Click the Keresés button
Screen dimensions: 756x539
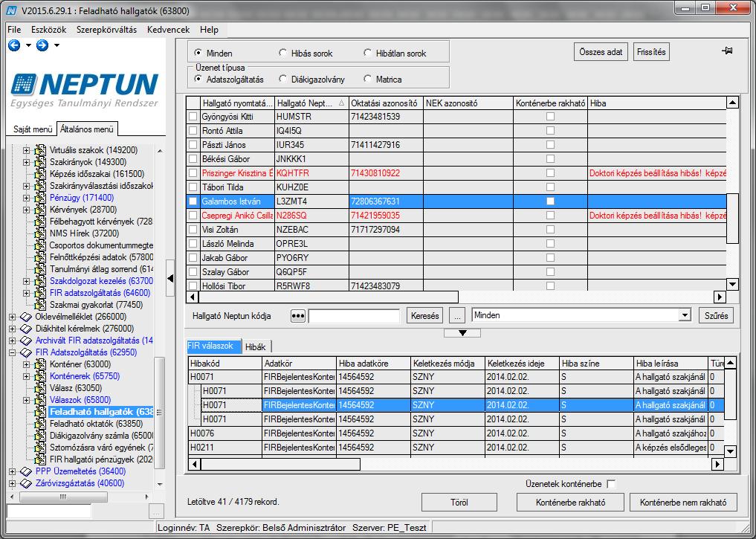(x=424, y=316)
